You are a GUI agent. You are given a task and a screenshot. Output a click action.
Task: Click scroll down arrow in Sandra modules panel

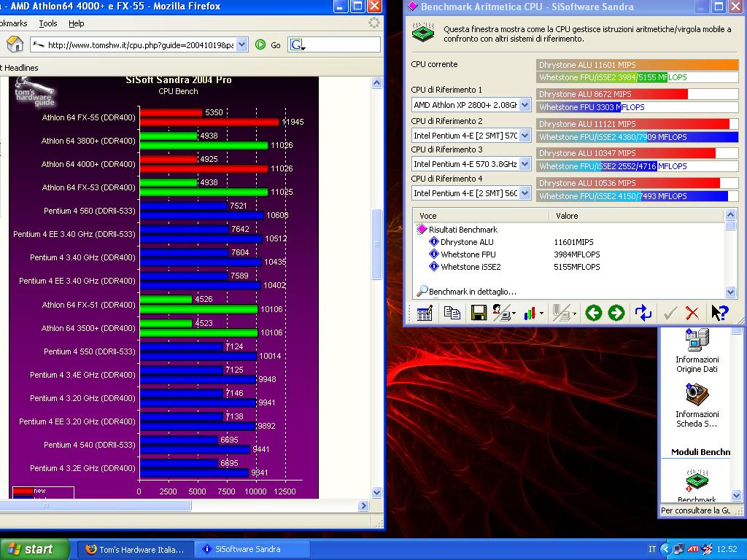click(x=737, y=496)
